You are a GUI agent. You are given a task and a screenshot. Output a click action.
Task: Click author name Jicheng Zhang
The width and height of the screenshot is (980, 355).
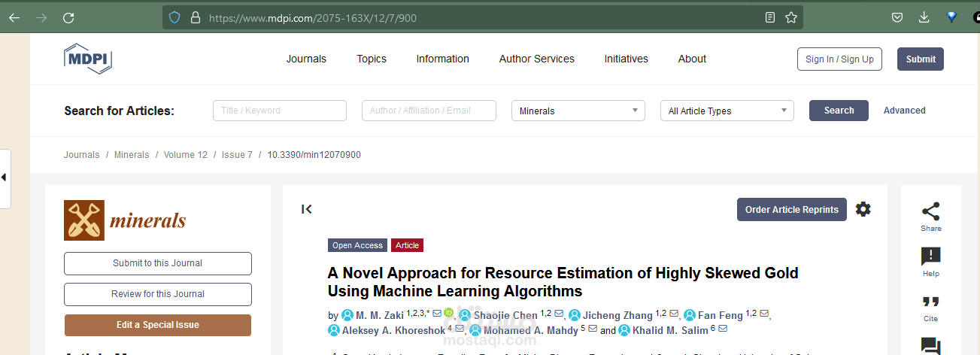pos(617,315)
